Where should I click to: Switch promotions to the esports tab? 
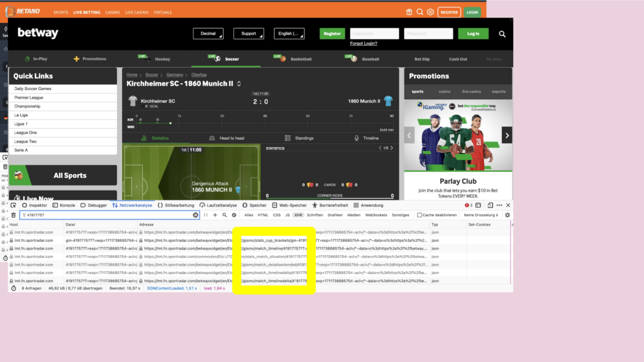point(499,92)
